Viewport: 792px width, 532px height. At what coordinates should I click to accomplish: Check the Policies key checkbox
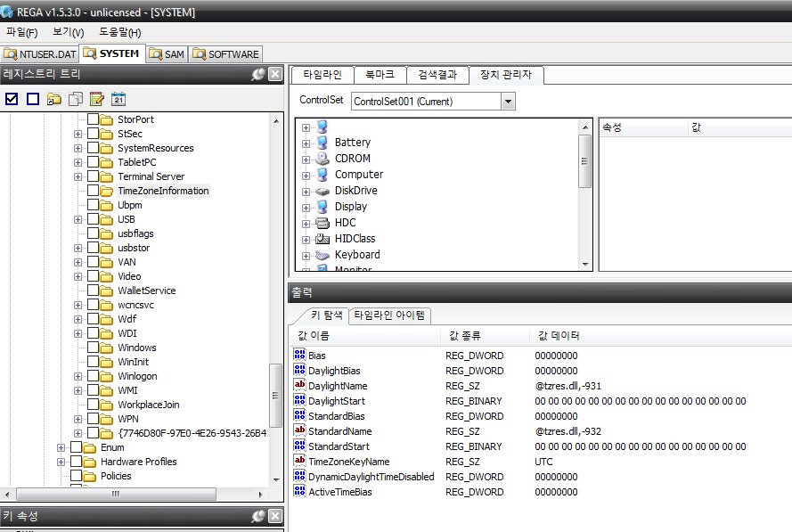77,476
